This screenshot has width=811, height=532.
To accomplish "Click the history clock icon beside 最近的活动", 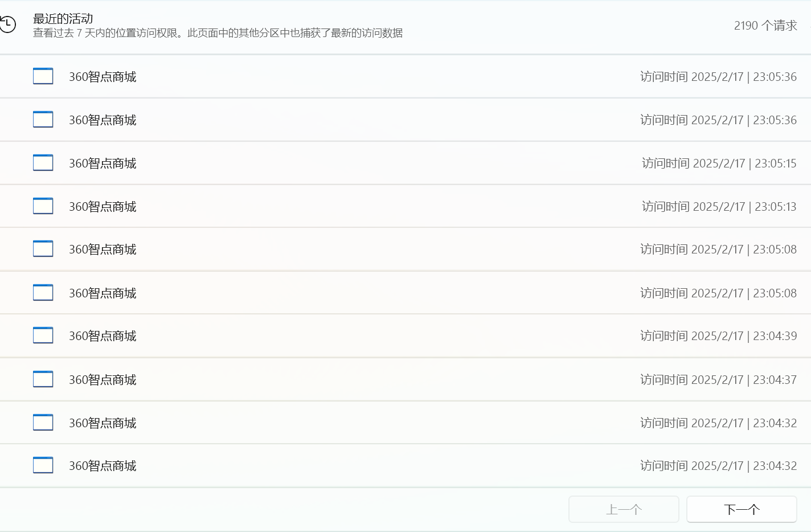I will (x=7, y=24).
